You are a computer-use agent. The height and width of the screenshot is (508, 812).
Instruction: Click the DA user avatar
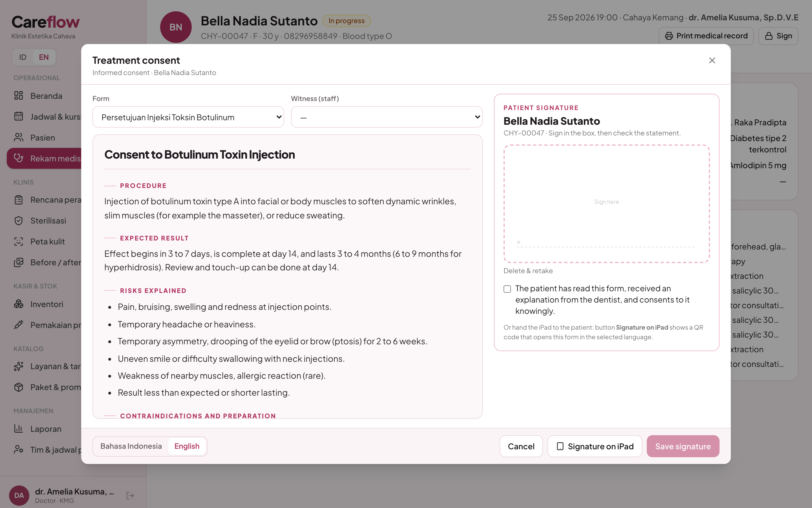[19, 496]
